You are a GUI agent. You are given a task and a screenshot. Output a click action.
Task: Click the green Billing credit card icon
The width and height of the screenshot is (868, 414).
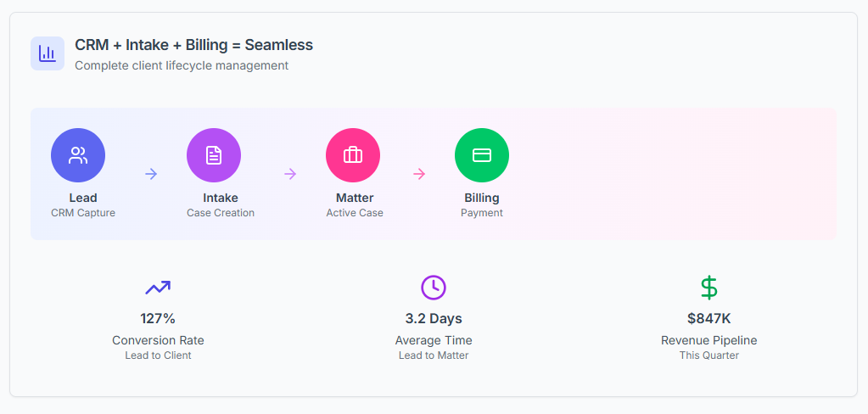pyautogui.click(x=482, y=155)
